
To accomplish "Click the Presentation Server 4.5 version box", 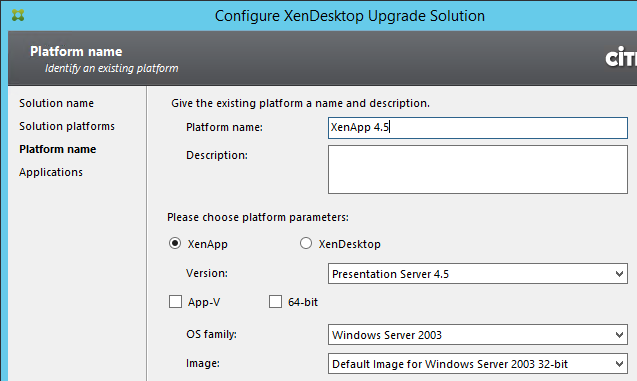I will point(478,274).
